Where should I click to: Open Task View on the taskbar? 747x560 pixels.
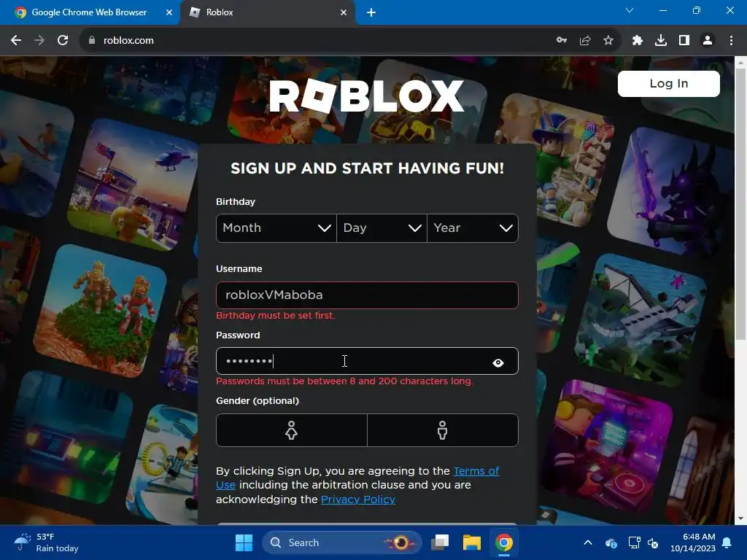point(440,542)
